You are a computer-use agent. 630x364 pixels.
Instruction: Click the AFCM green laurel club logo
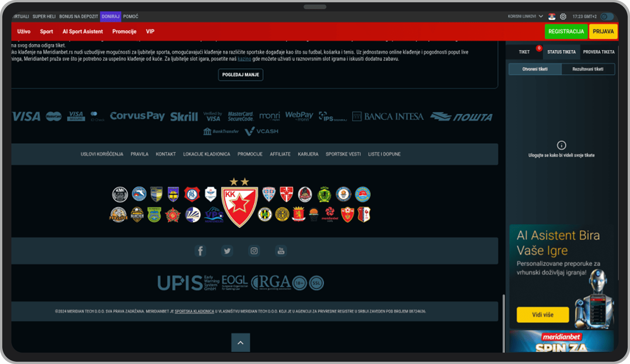pos(324,194)
